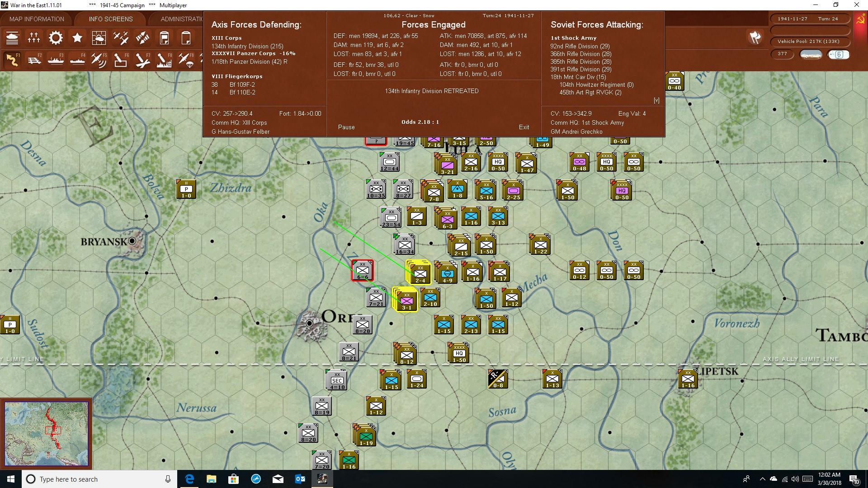This screenshot has height=488, width=868.
Task: Select yellow-highlighted Soviet cavalry stack 3-1
Action: tap(406, 300)
